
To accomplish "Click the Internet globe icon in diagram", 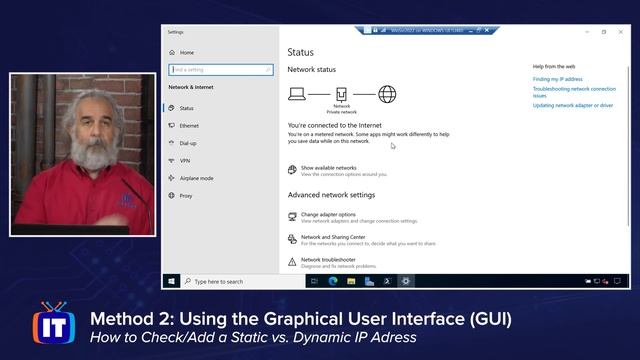I will 387,94.
